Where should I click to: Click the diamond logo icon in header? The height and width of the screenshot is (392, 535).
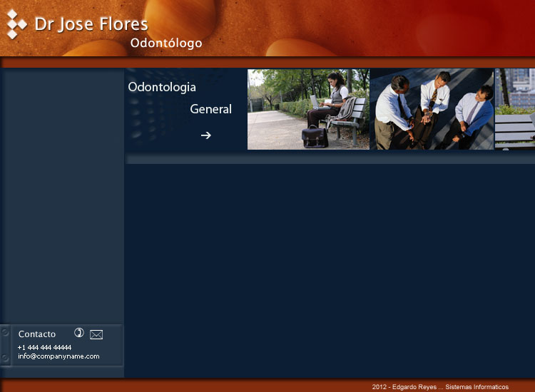[16, 24]
